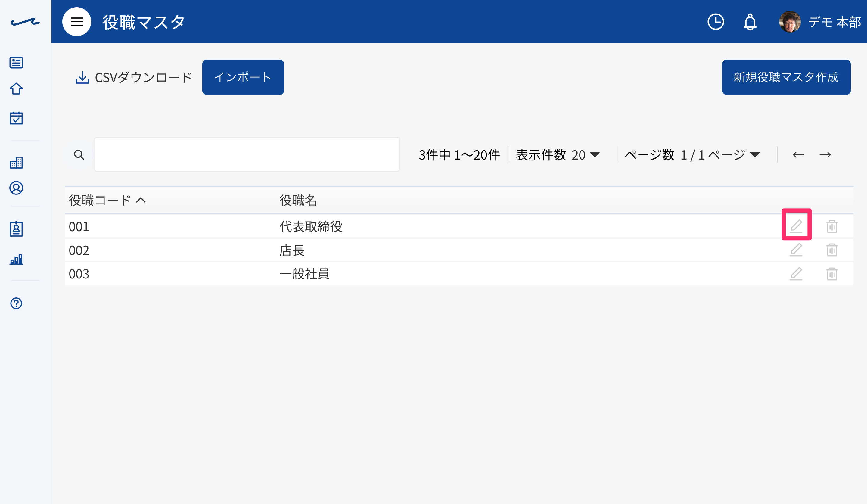Open the bar chart icon in sidebar
This screenshot has height=504, width=867.
click(x=16, y=259)
